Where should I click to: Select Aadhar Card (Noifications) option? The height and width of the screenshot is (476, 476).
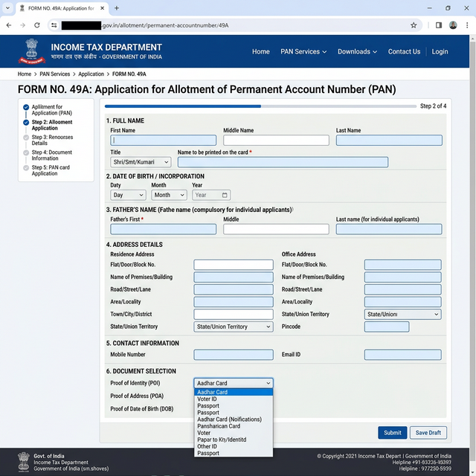point(234,419)
